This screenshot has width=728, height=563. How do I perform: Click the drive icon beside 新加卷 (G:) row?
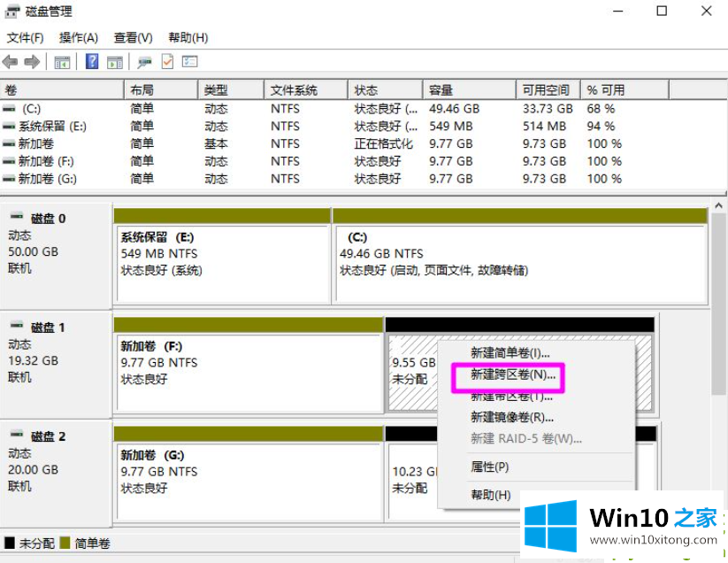click(x=9, y=179)
